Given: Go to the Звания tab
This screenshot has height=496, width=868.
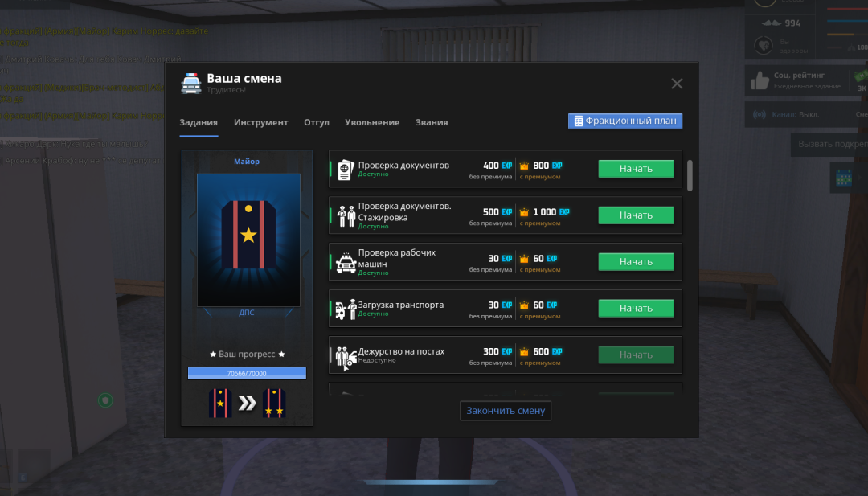Looking at the screenshot, I should [432, 122].
